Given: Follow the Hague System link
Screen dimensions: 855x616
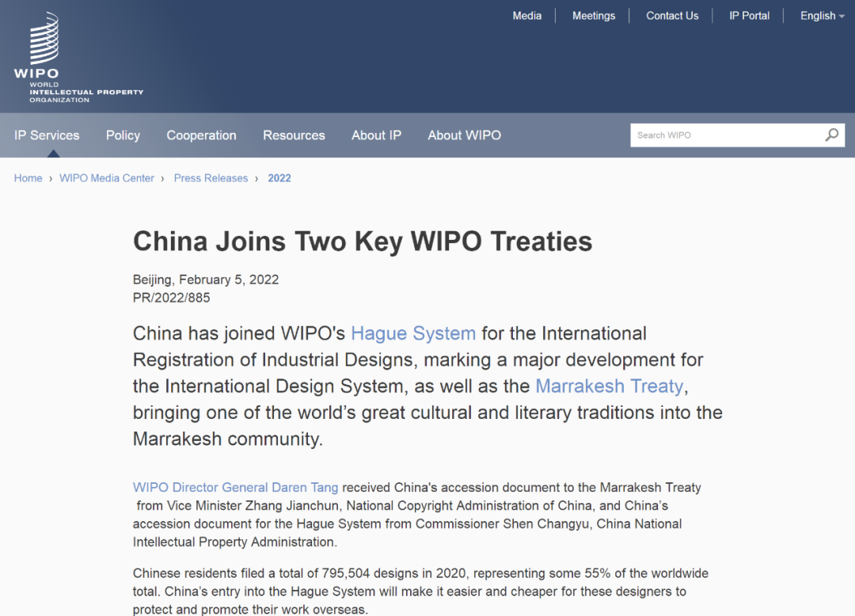Looking at the screenshot, I should (x=413, y=333).
